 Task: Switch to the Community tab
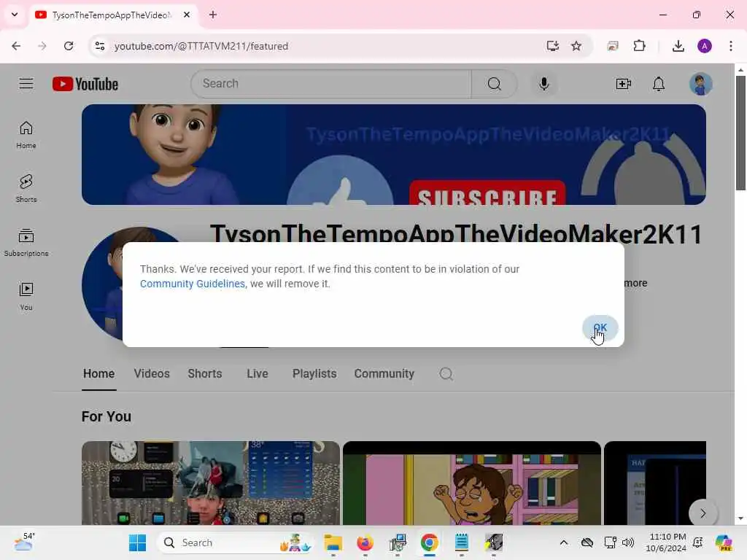pos(384,374)
